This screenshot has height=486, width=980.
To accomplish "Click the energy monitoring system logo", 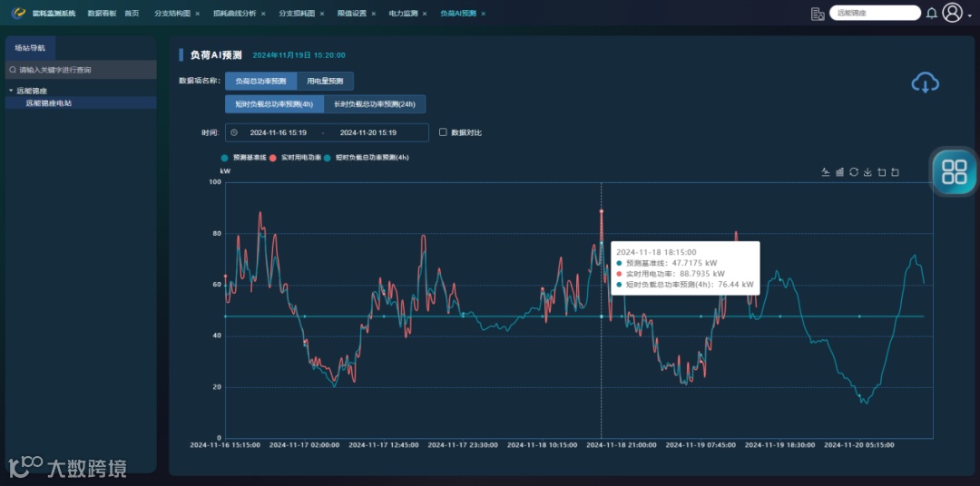I will coord(18,13).
